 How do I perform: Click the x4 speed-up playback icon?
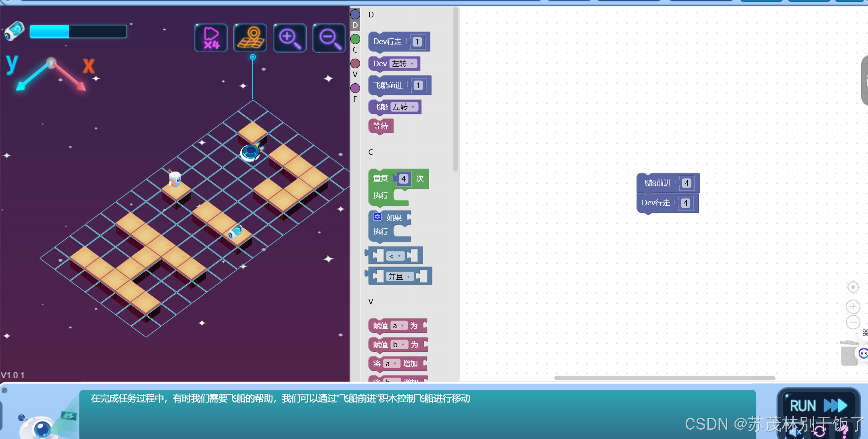[211, 38]
